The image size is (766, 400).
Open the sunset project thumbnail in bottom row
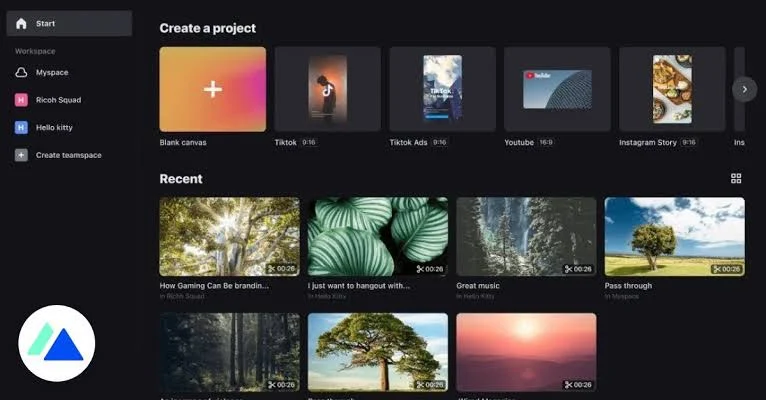[526, 352]
